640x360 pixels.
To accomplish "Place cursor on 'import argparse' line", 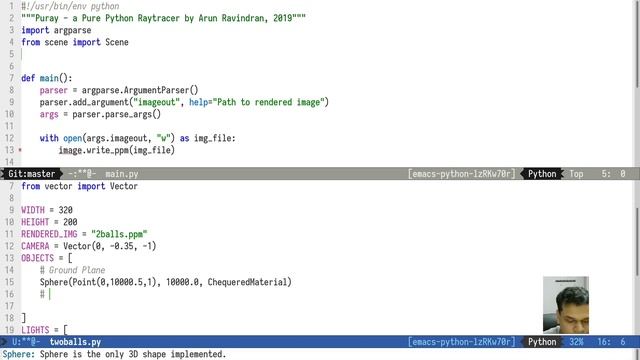I will [56, 30].
